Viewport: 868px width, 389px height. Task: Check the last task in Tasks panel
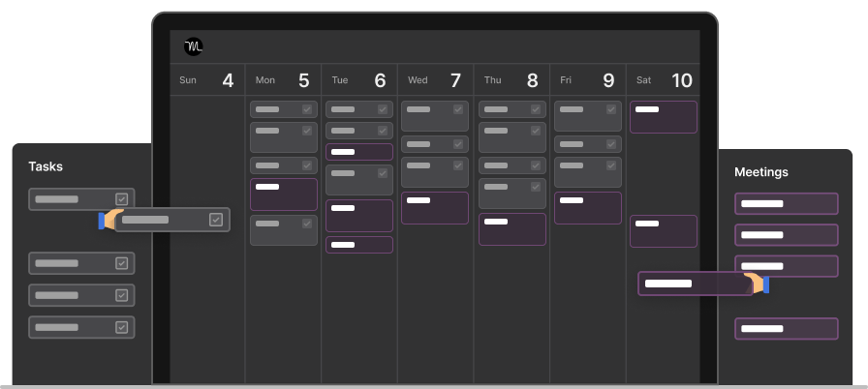122,327
